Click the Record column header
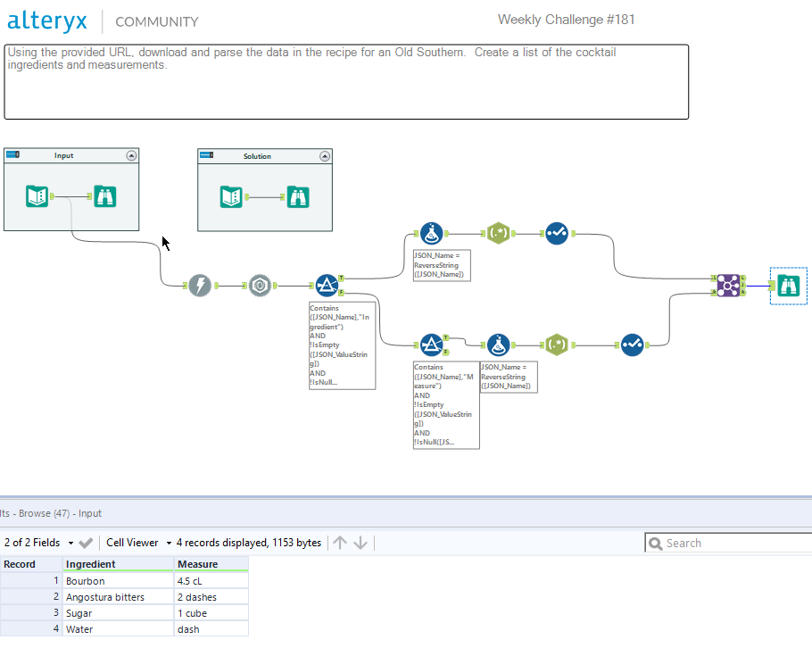The image size is (812, 648). (x=31, y=564)
